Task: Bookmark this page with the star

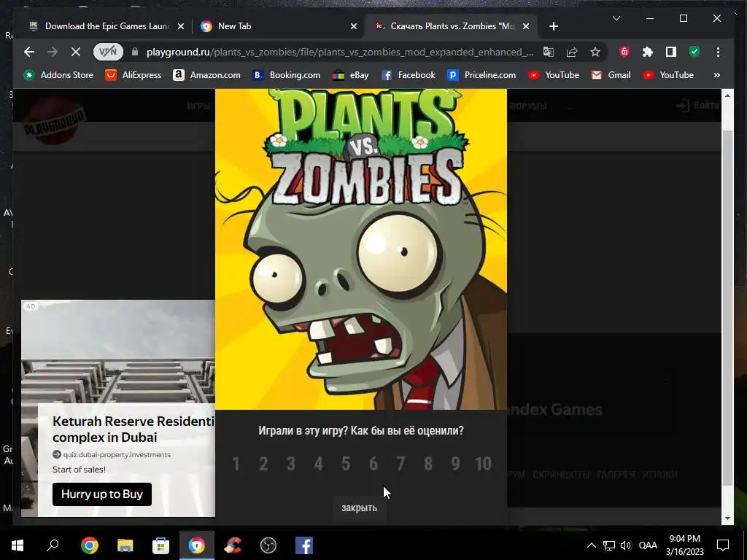Action: (x=595, y=52)
